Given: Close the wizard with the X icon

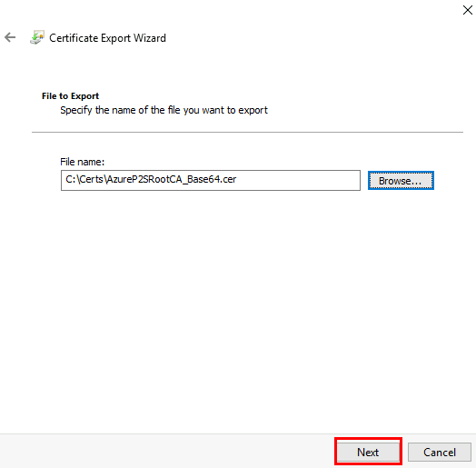Looking at the screenshot, I should (467, 10).
